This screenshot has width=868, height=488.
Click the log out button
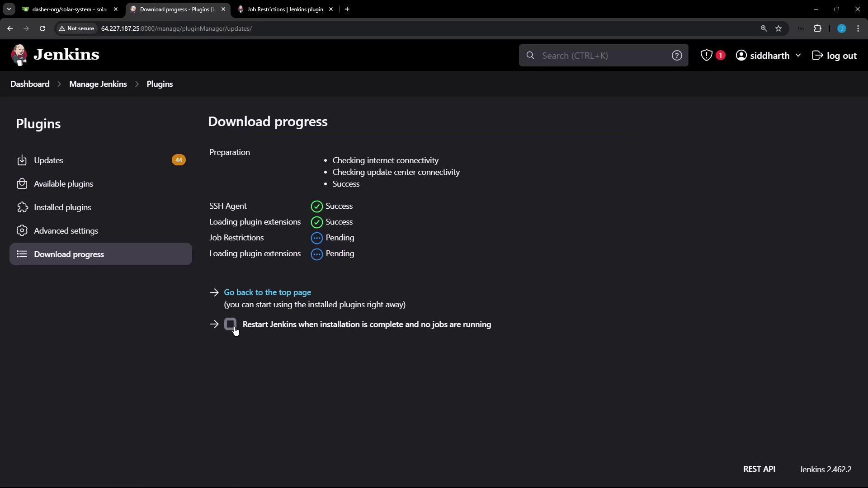click(x=835, y=56)
